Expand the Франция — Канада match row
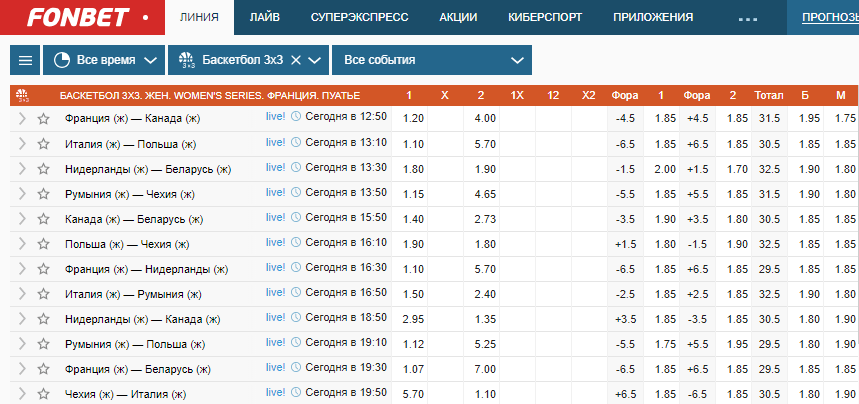859x404 pixels. click(22, 118)
